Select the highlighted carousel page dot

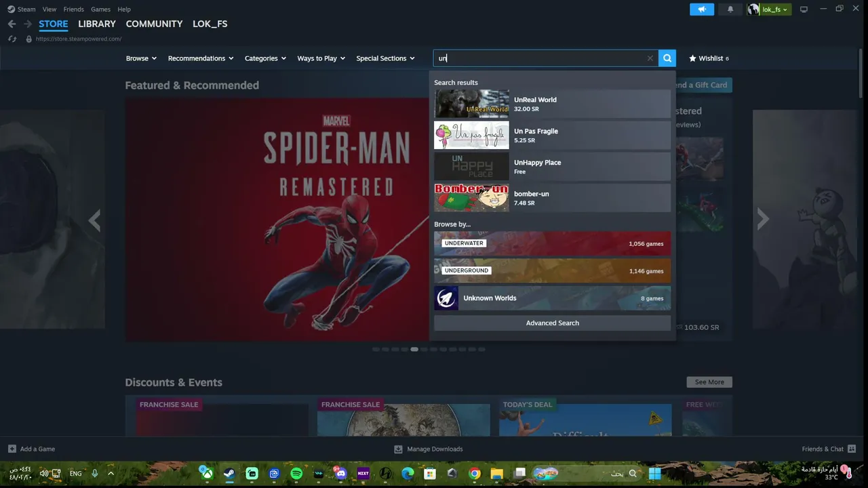pyautogui.click(x=414, y=350)
